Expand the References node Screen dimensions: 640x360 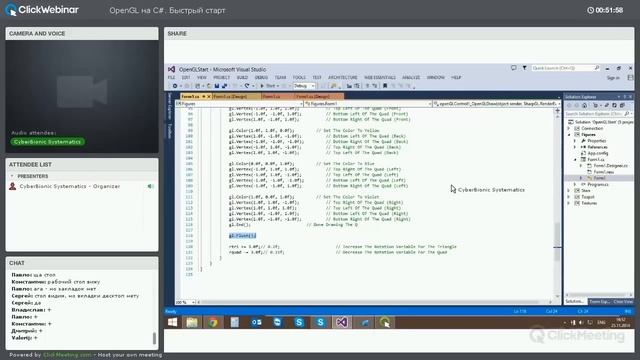tap(575, 147)
